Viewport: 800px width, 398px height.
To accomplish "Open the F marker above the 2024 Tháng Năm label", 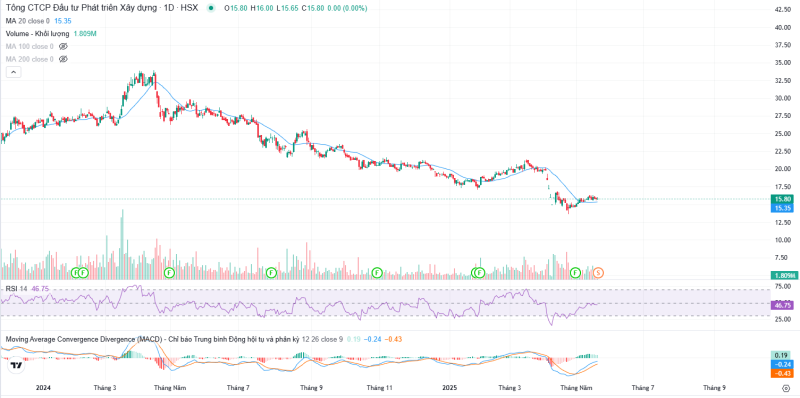I will pos(169,273).
